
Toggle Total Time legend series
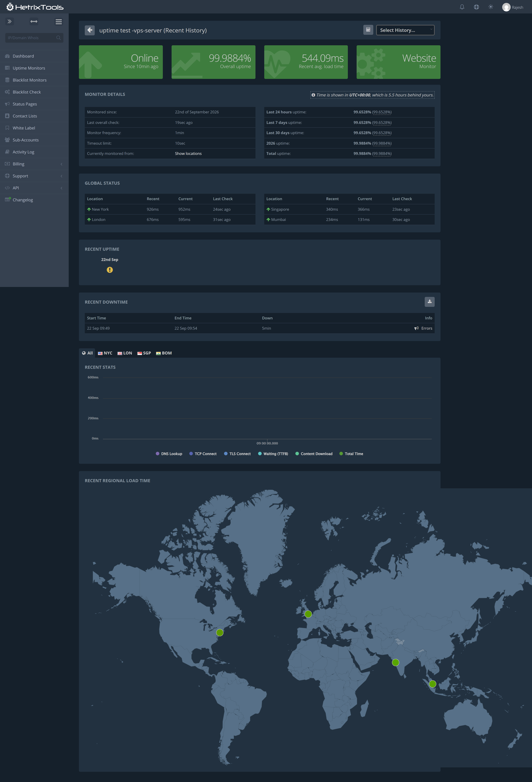pos(351,454)
